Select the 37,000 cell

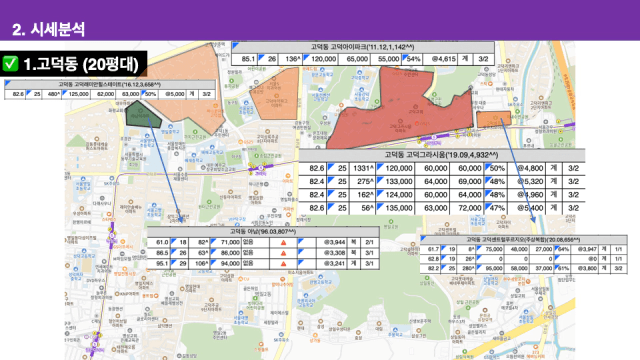[x=542, y=269]
